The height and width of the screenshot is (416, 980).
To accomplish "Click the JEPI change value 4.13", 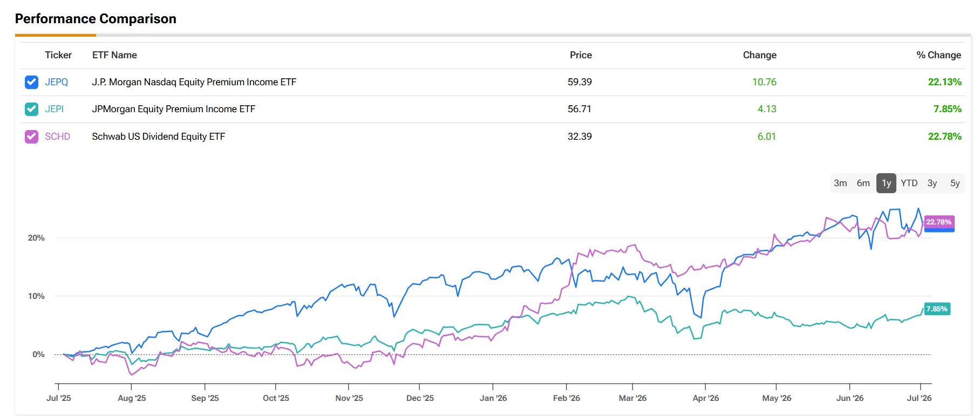I will click(x=767, y=109).
